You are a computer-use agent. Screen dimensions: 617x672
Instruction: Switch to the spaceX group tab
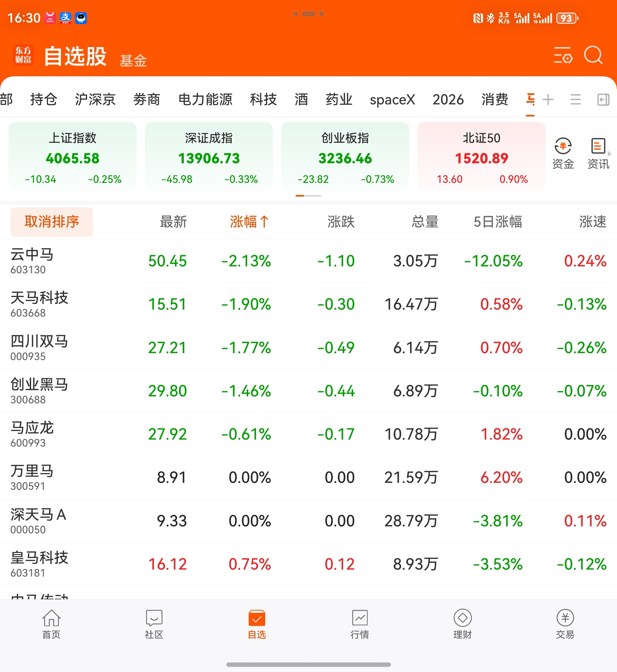click(392, 99)
